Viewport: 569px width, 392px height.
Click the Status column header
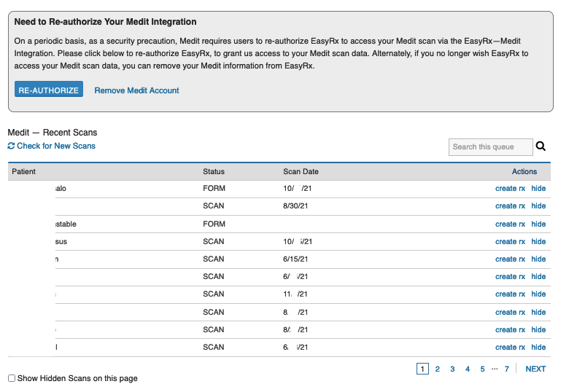(214, 171)
